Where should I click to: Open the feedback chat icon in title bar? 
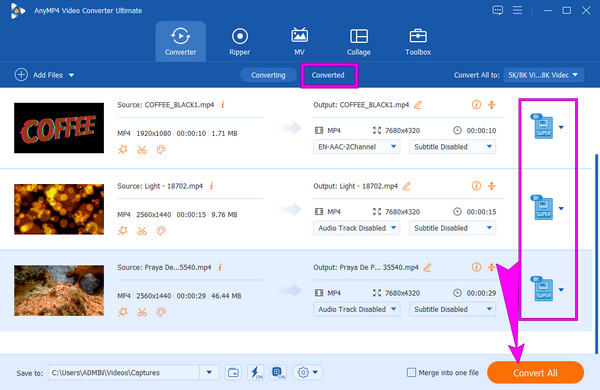click(497, 10)
